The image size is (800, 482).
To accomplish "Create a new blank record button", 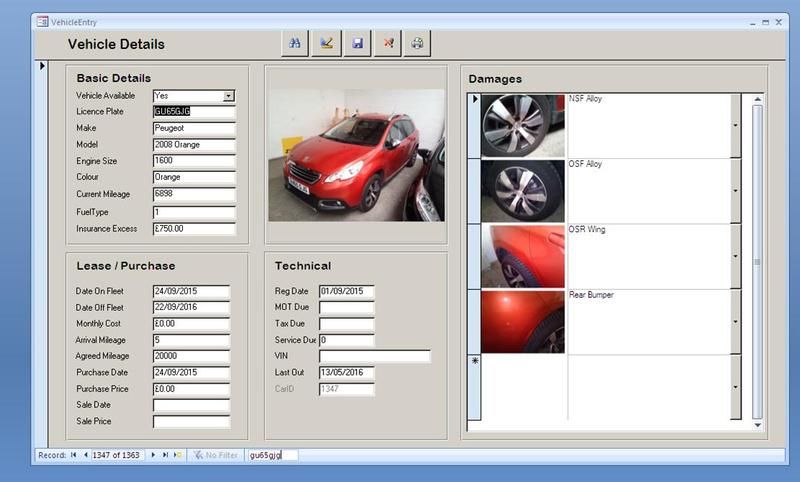I will click(178, 455).
